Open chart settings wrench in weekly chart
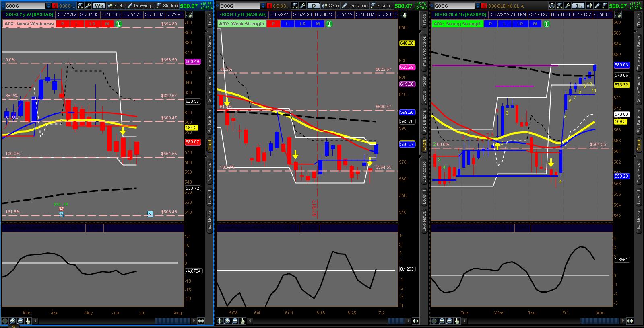The width and height of the screenshot is (644, 328). coord(87,6)
